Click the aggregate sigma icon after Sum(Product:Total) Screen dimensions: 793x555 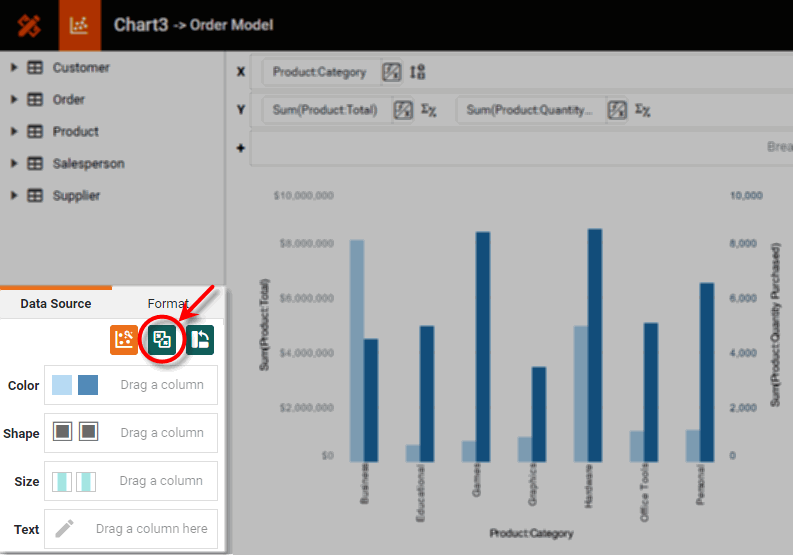[429, 110]
